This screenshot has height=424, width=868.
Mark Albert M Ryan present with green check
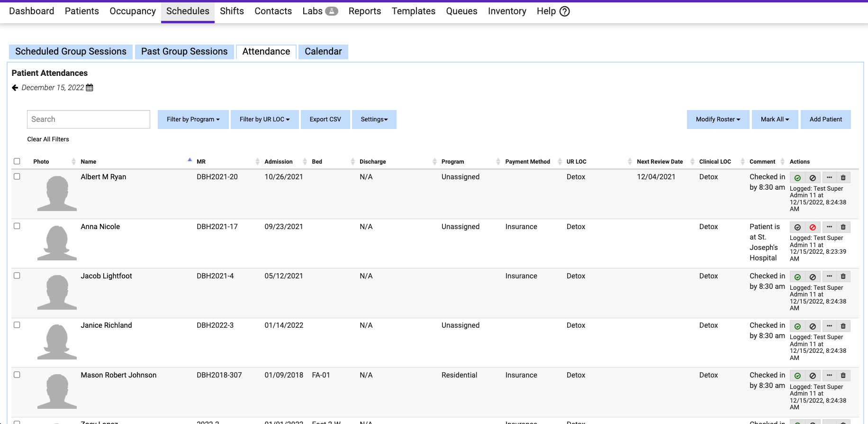click(x=797, y=178)
